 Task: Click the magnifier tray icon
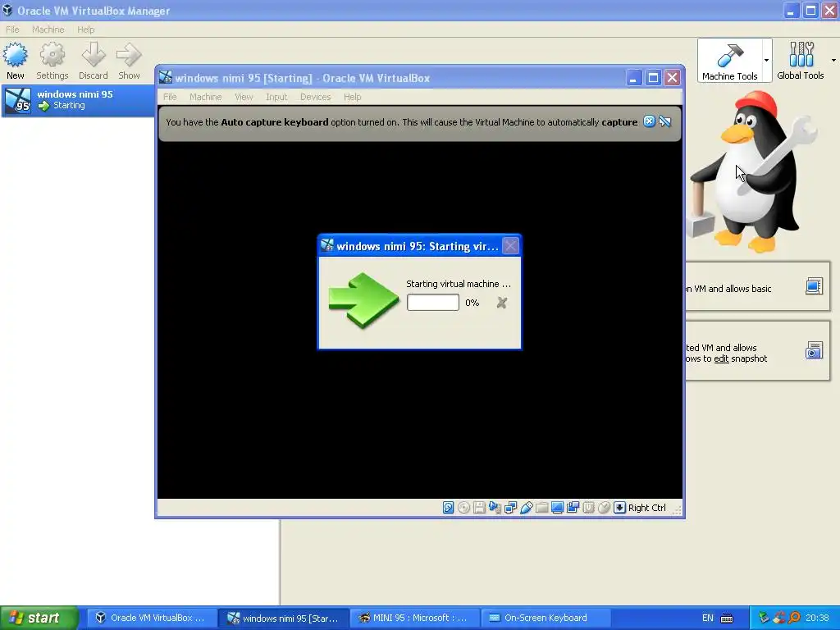(x=794, y=618)
